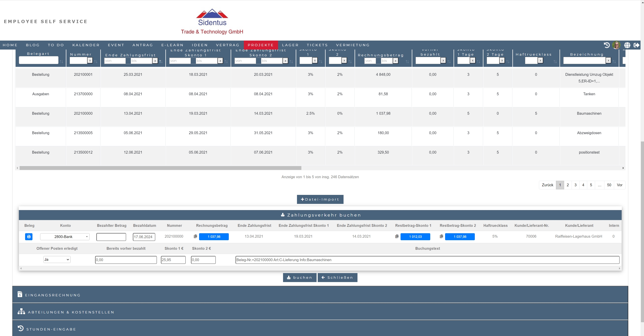Open the Tickets menu item
Screen dimensions: 644x336
click(317, 45)
